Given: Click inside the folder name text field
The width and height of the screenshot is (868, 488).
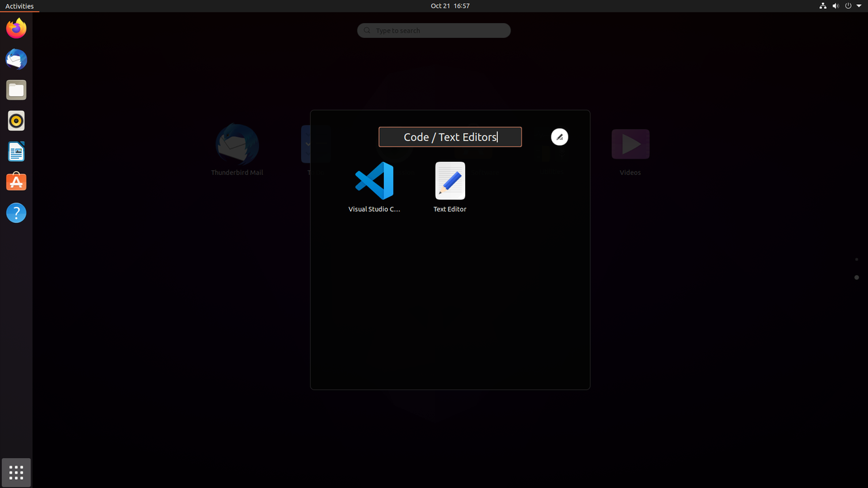Looking at the screenshot, I should pos(450,137).
